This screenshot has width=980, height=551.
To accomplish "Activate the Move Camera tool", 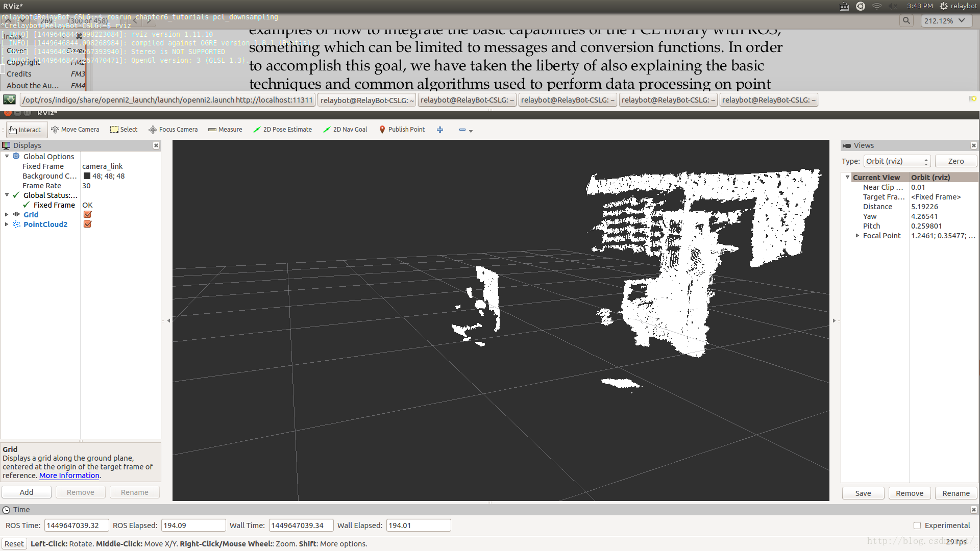I will coord(75,130).
